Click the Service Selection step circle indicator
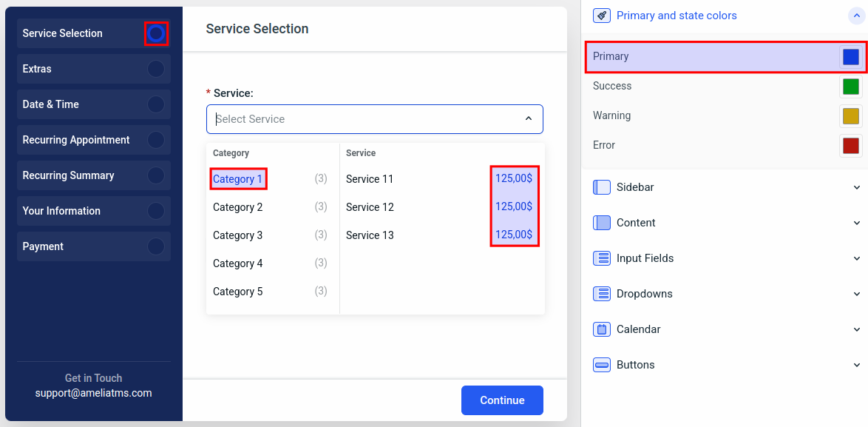The height and width of the screenshot is (427, 868). (x=156, y=33)
